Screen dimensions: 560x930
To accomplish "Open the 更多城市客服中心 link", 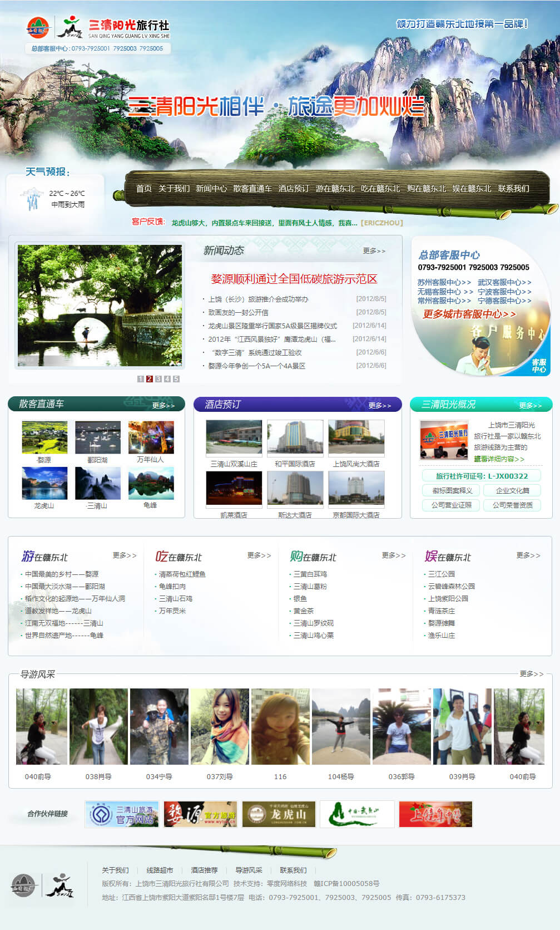I will tap(469, 314).
